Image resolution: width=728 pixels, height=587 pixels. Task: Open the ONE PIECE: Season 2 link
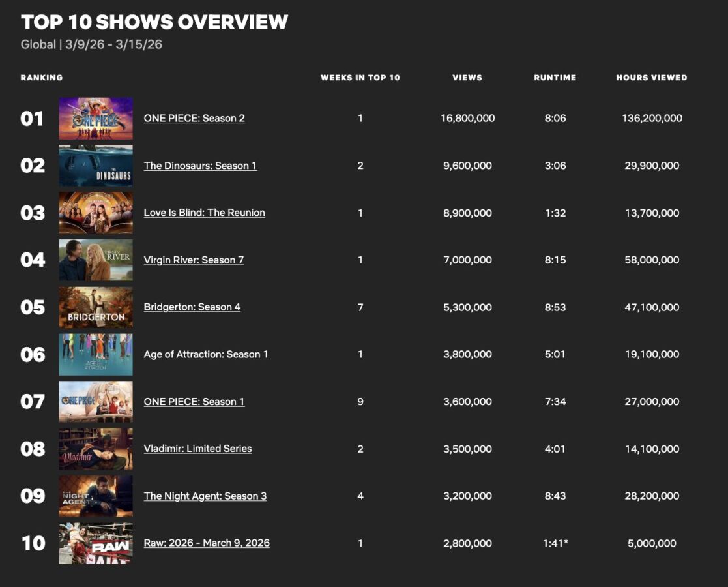(194, 119)
